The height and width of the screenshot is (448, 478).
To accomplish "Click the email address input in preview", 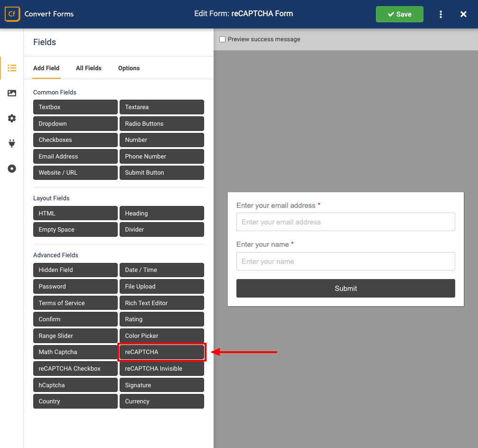I will point(346,222).
